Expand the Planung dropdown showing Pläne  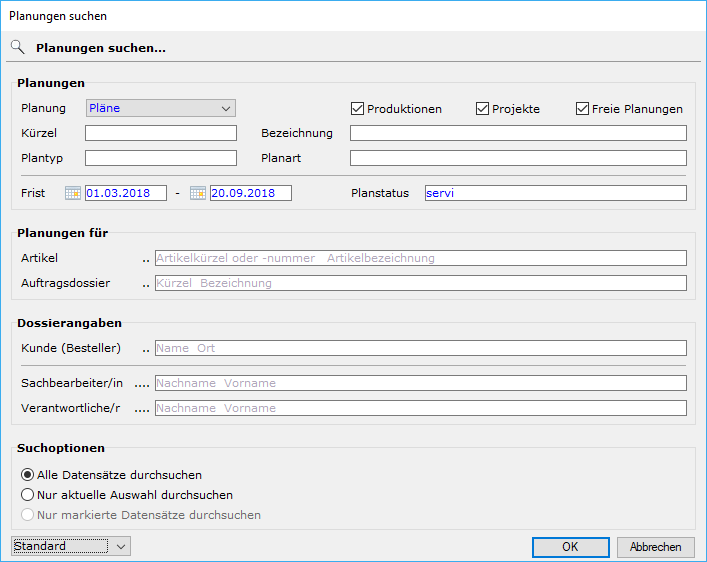click(x=160, y=108)
